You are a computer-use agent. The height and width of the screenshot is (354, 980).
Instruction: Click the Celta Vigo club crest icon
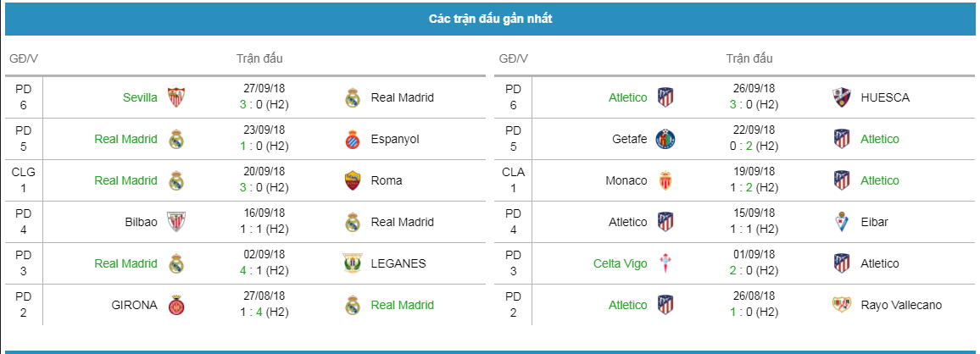click(x=665, y=263)
